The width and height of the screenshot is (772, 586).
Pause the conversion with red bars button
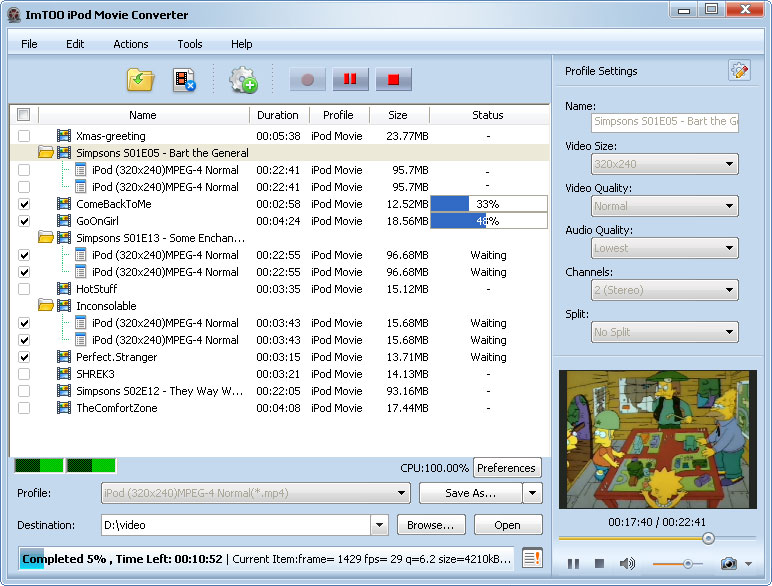tap(350, 79)
